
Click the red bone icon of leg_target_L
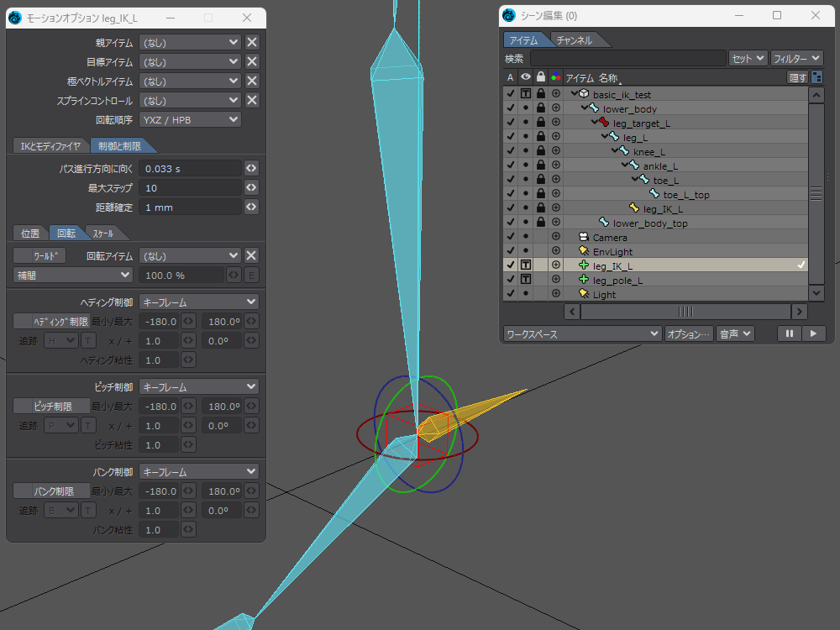point(604,123)
